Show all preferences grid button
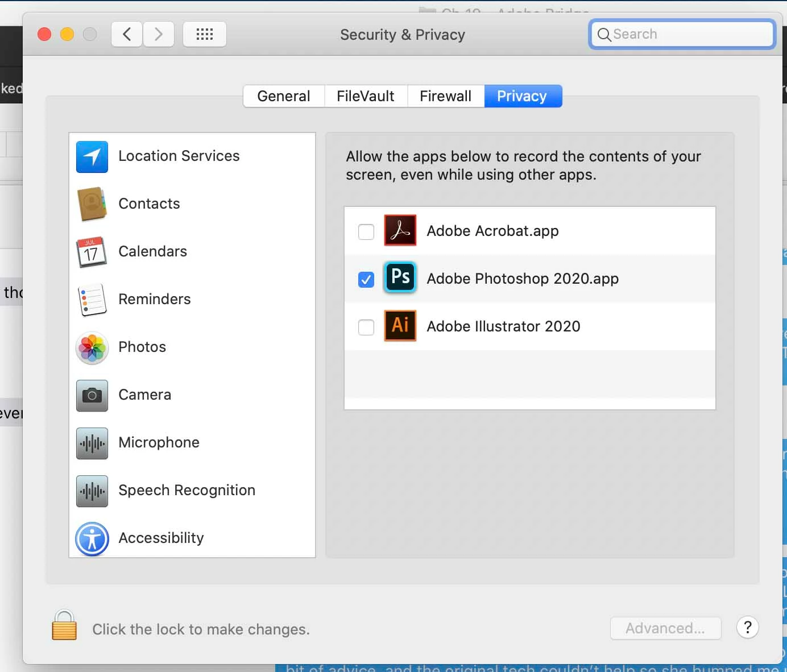The image size is (787, 672). [205, 34]
